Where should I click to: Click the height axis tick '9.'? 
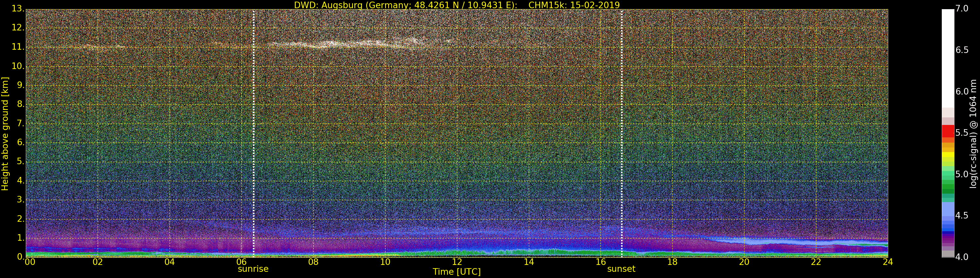pos(21,85)
